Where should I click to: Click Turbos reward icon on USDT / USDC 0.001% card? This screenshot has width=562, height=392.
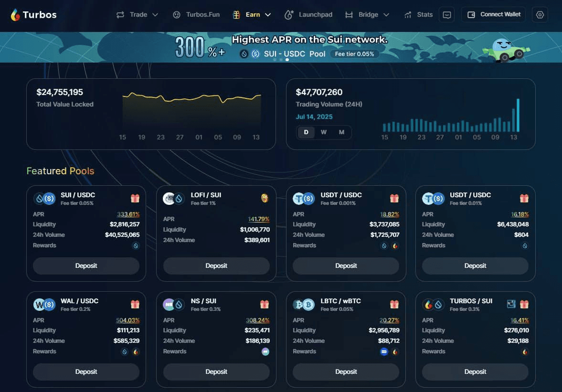[395, 246]
